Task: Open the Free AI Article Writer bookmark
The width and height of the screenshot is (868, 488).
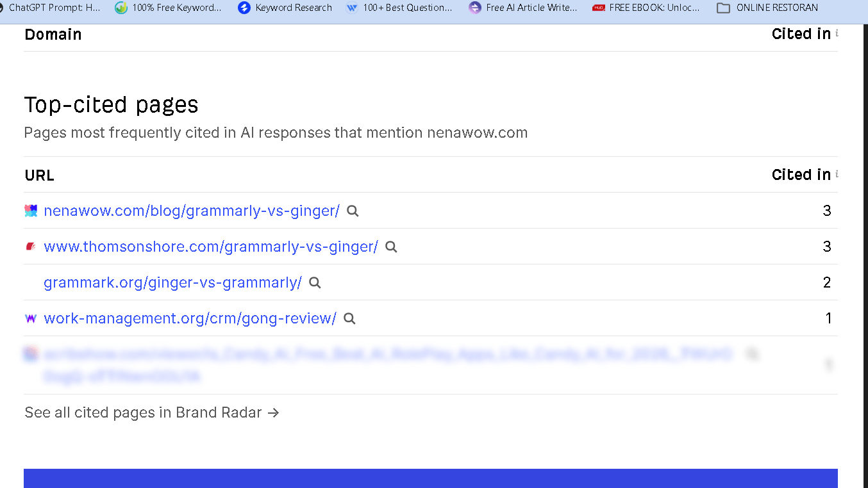Action: 523,8
